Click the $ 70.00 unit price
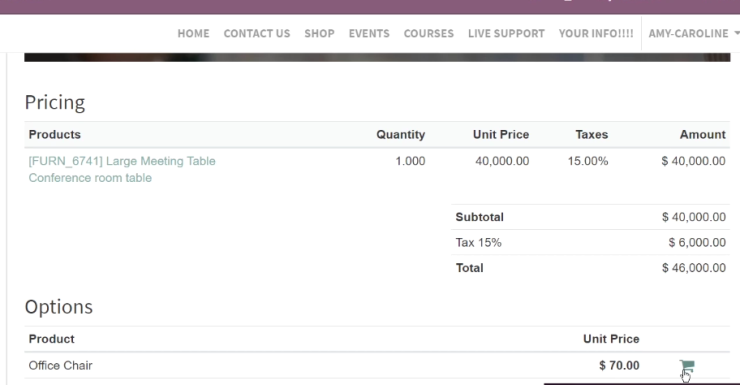This screenshot has height=385, width=740. [619, 365]
